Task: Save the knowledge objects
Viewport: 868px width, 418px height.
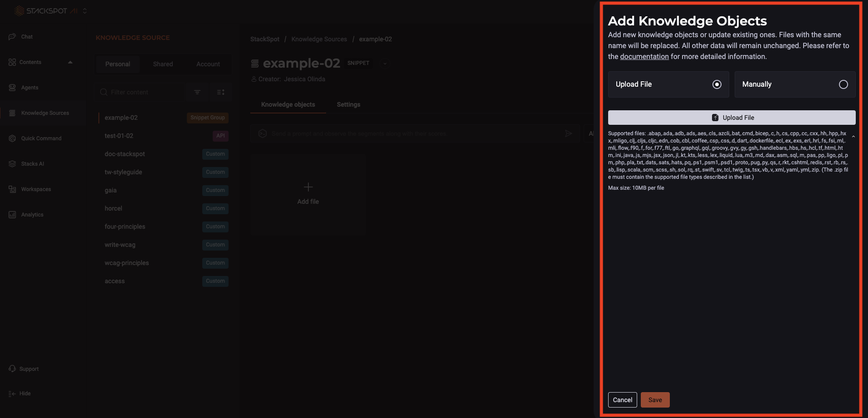Action: [x=655, y=400]
